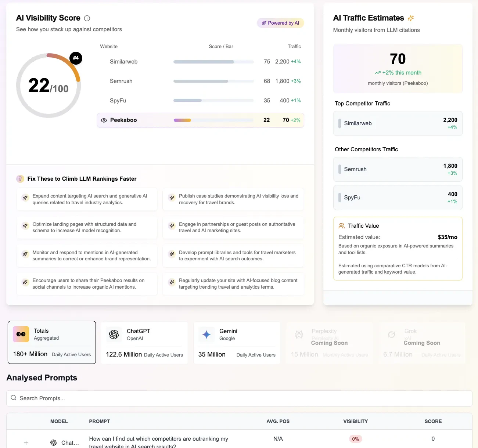Screen dimensions: 478x448
Task: Click the Grok Coming Soon tab
Action: pyautogui.click(x=422, y=343)
